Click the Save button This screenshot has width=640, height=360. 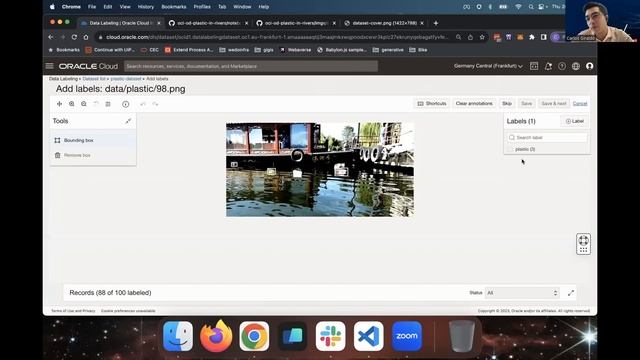(x=527, y=104)
